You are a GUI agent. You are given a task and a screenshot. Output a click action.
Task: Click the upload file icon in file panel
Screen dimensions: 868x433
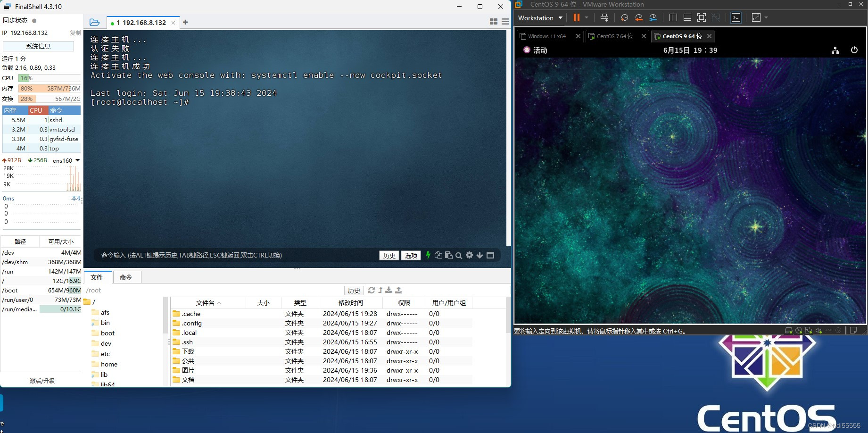pyautogui.click(x=398, y=290)
